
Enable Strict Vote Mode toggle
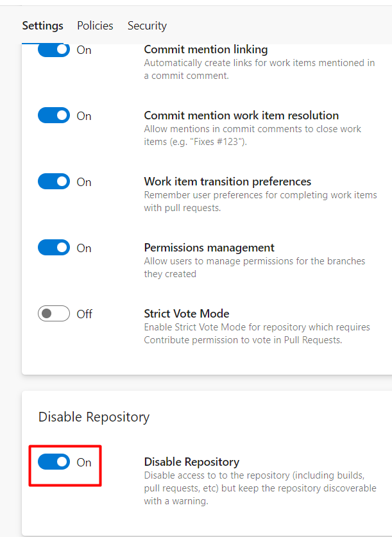[54, 313]
